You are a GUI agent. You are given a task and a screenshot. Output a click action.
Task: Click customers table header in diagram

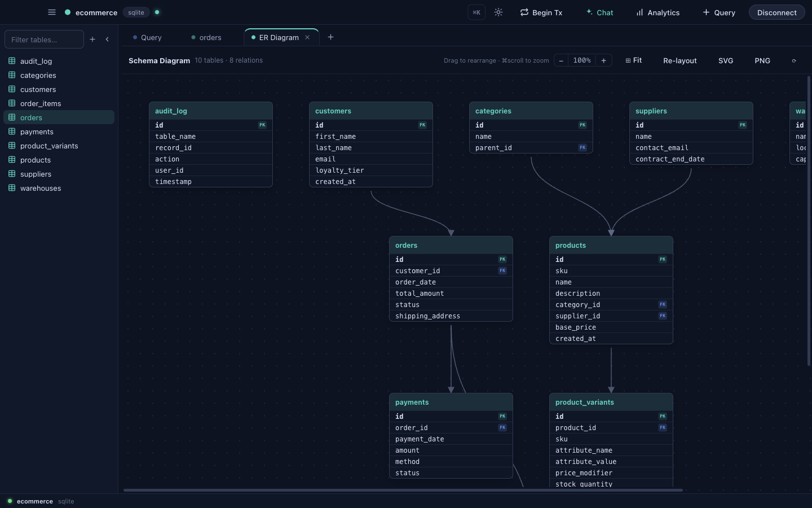click(x=371, y=111)
